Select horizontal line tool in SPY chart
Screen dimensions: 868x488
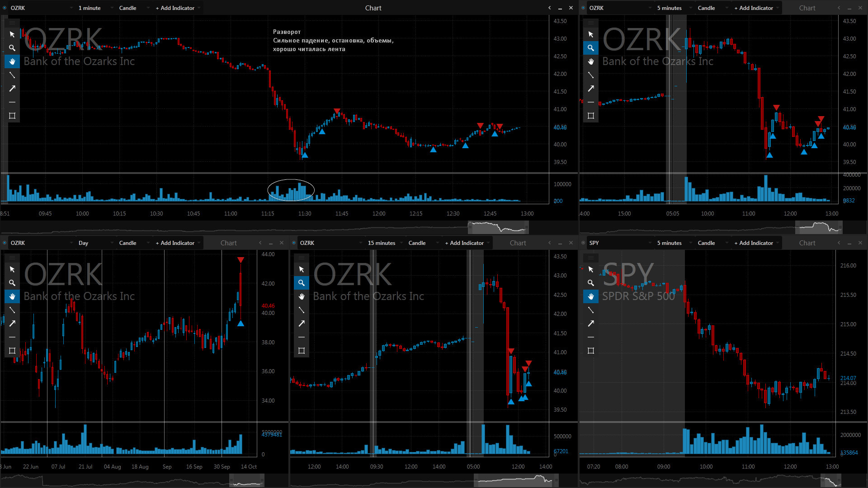point(591,337)
